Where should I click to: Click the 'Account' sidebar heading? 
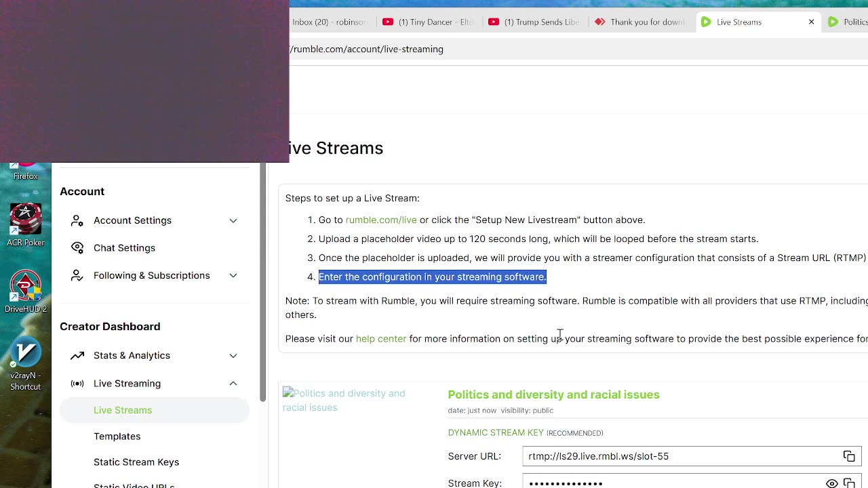82,192
